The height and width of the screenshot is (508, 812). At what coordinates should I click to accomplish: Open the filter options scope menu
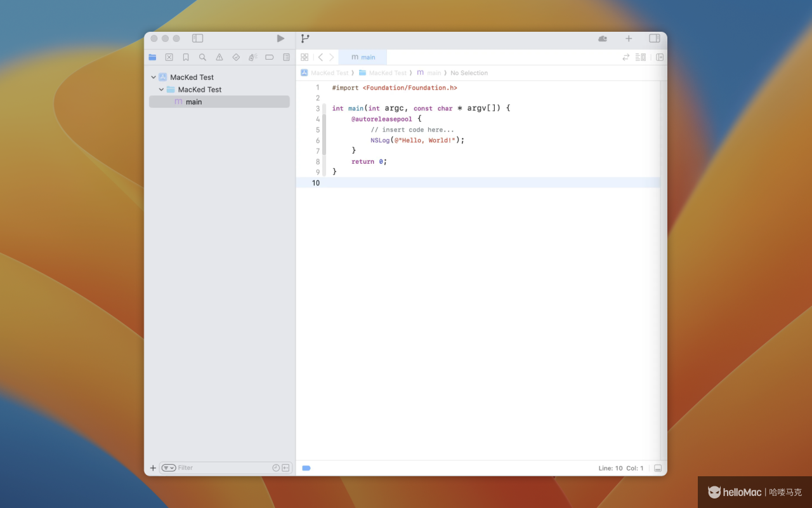point(169,468)
